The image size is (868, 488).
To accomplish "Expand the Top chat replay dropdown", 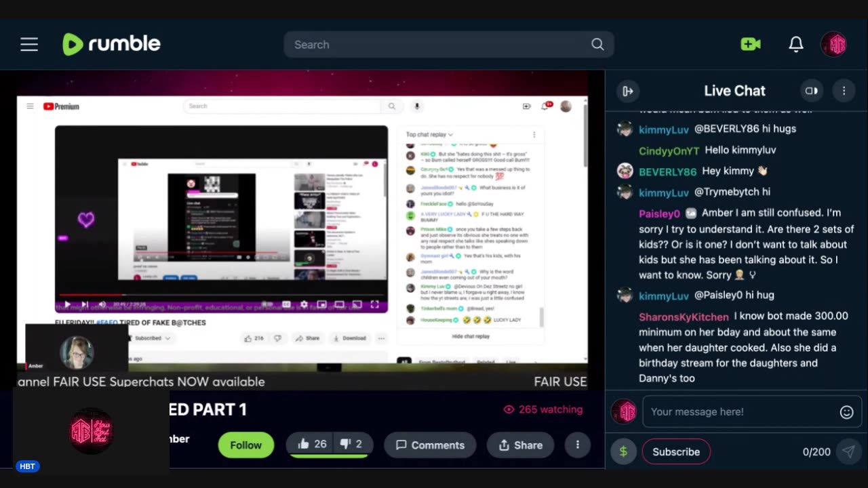I will pyautogui.click(x=429, y=134).
